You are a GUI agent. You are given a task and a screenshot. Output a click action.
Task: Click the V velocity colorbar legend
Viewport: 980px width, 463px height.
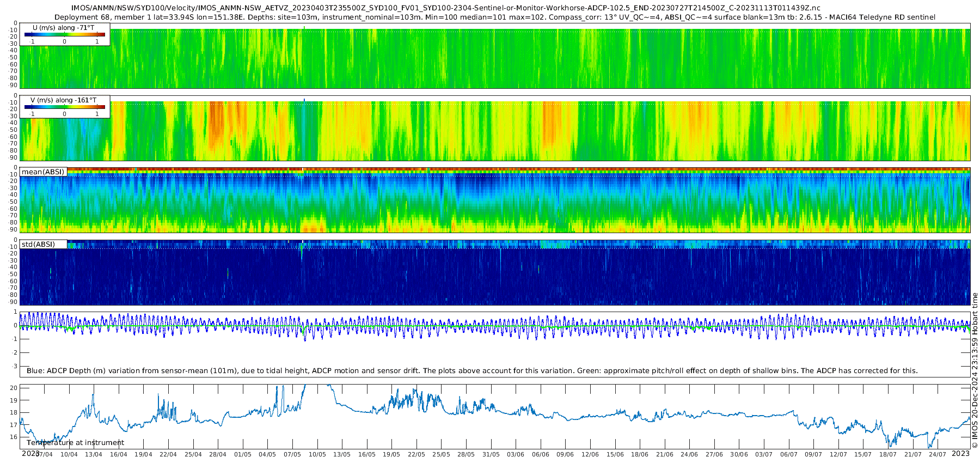coord(64,107)
